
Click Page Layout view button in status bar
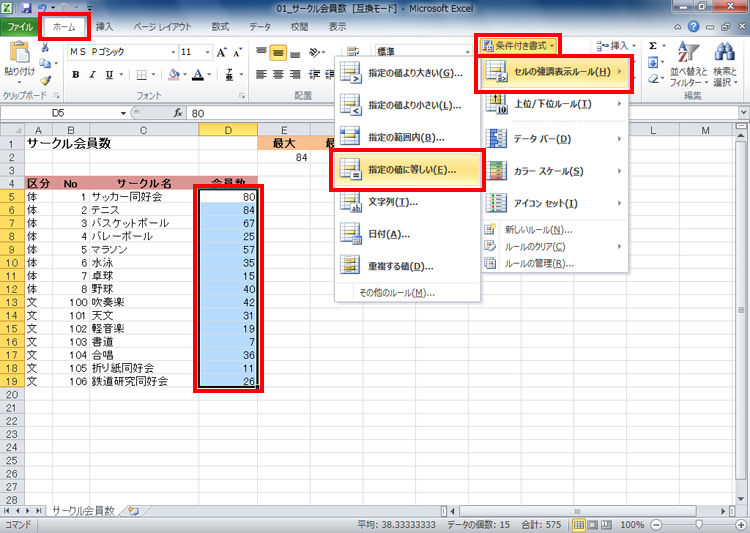coord(592,525)
